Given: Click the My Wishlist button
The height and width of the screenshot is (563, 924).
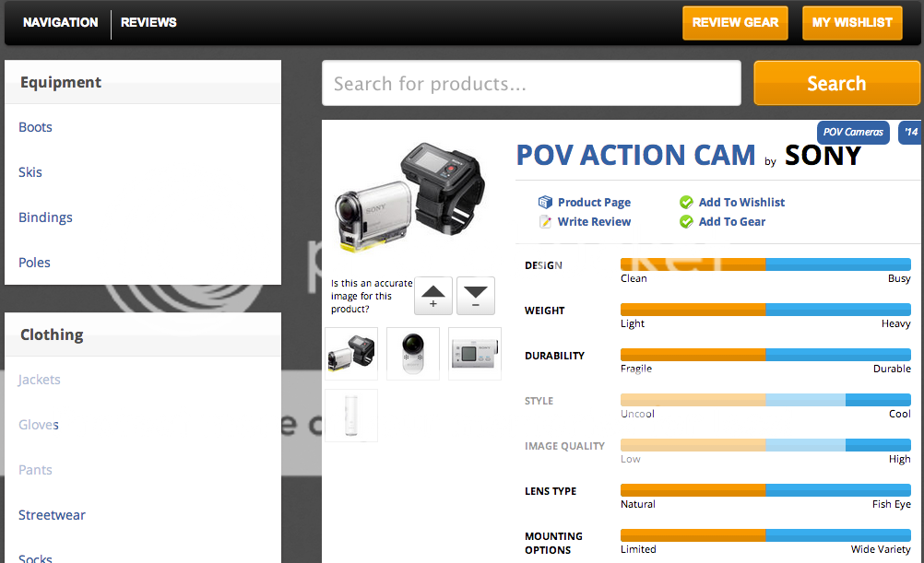Looking at the screenshot, I should (x=852, y=23).
